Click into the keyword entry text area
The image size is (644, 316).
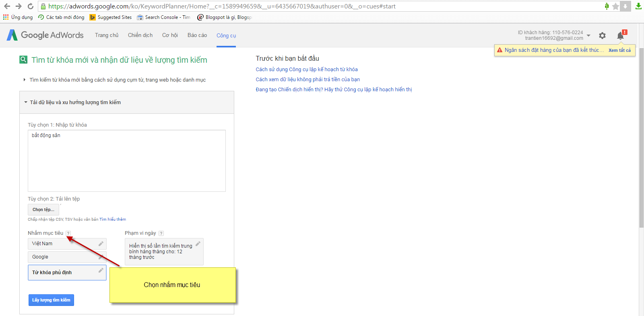(x=126, y=161)
